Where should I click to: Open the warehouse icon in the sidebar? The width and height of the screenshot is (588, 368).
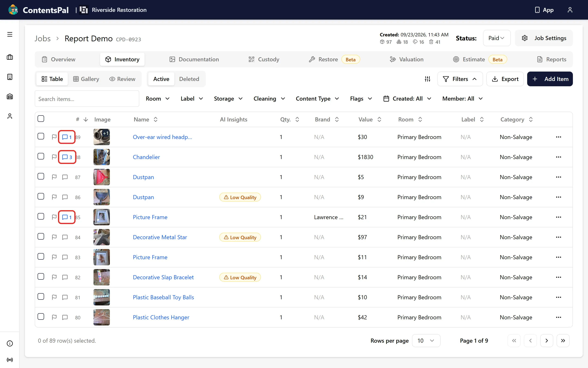(10, 96)
